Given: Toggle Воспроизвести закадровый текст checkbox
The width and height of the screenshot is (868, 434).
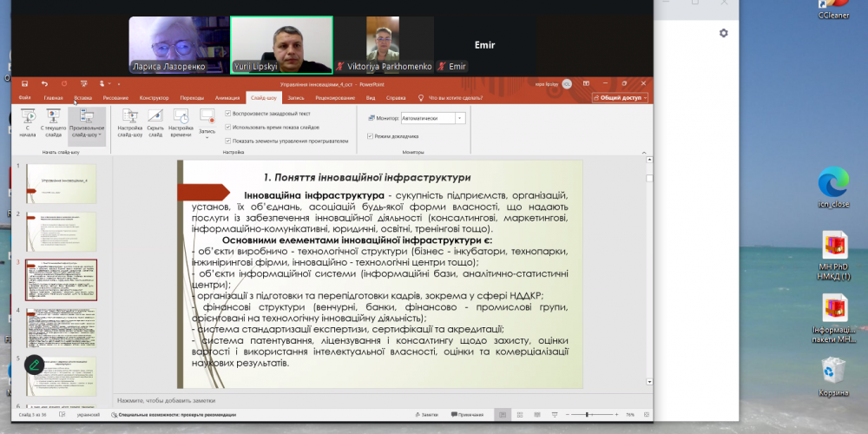Looking at the screenshot, I should pyautogui.click(x=228, y=114).
